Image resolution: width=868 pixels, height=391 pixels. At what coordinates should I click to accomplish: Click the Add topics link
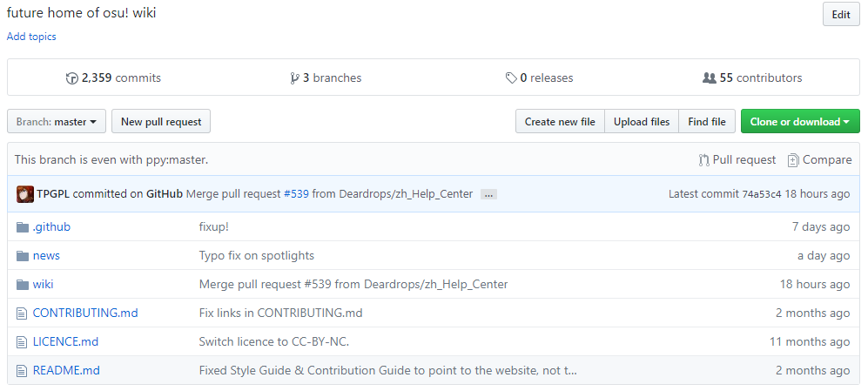[31, 37]
